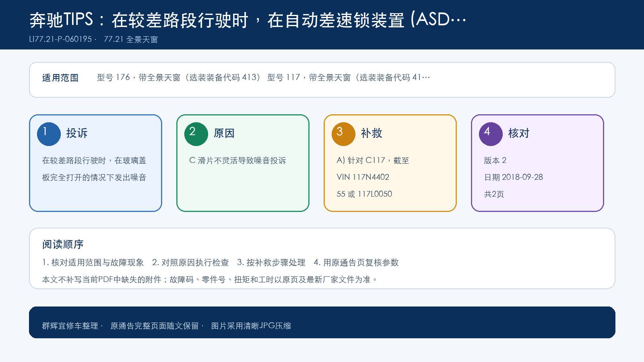Click the orange number 3 circle badge
Viewport: 644px width, 362px height.
coord(343,134)
